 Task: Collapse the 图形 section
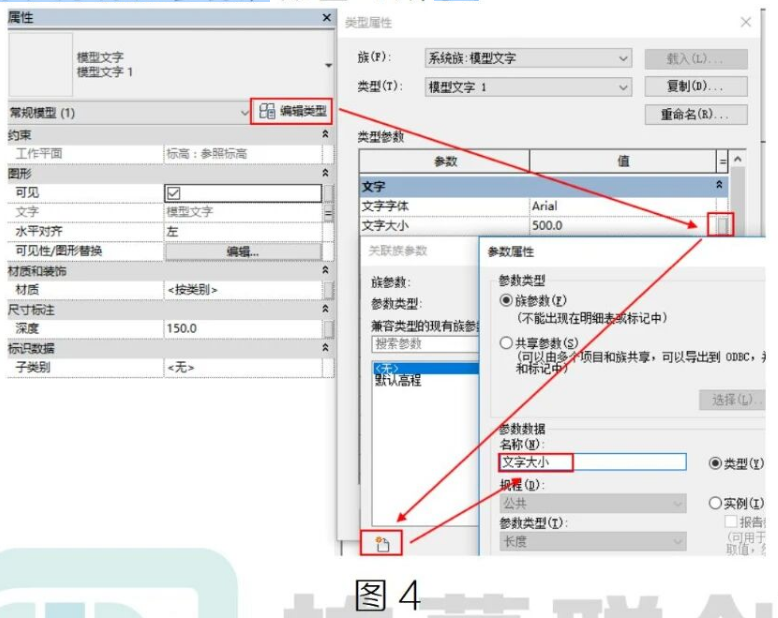click(325, 173)
